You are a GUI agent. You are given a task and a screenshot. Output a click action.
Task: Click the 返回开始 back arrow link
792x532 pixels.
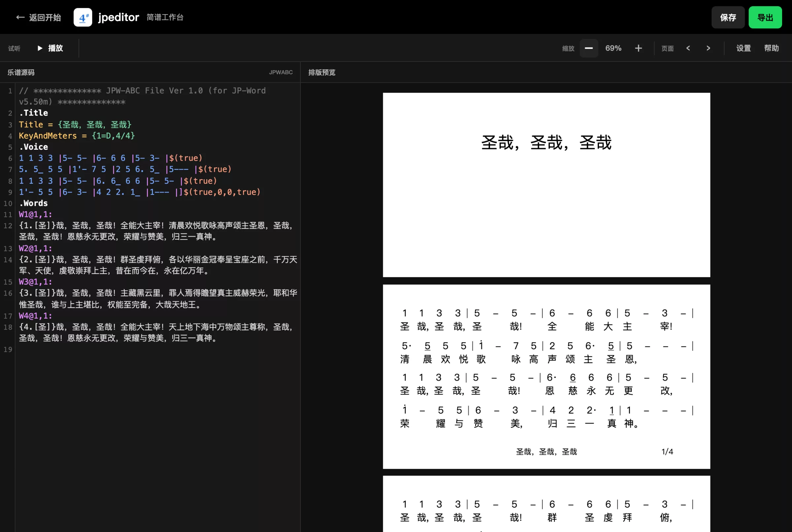pos(38,17)
